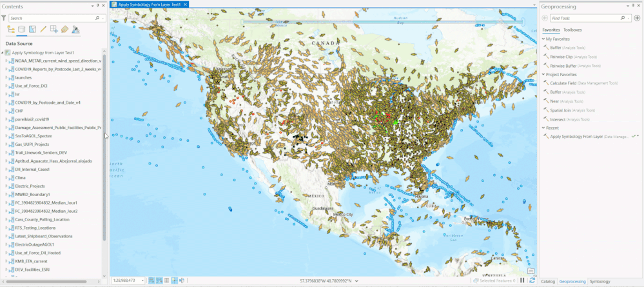Switch to the Favorites tab

(x=551, y=30)
